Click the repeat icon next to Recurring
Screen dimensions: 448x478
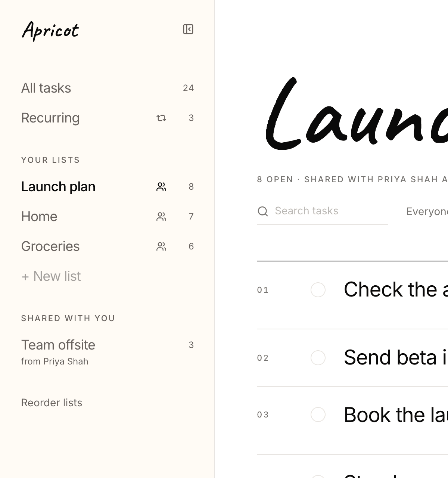161,118
